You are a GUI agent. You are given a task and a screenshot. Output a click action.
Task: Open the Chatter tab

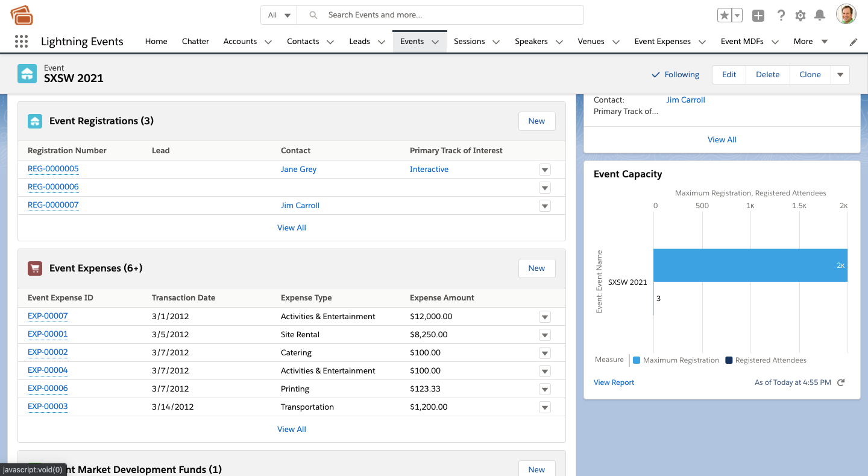pos(195,42)
